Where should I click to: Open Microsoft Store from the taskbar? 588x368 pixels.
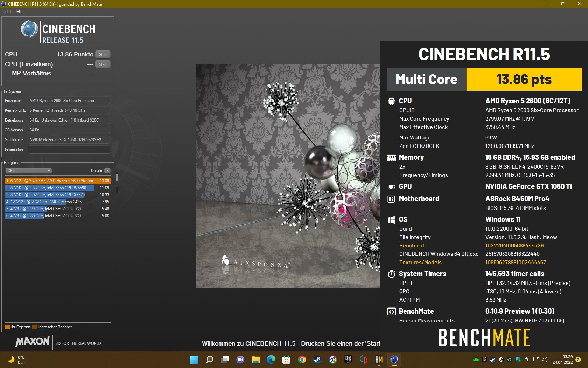coord(287,360)
